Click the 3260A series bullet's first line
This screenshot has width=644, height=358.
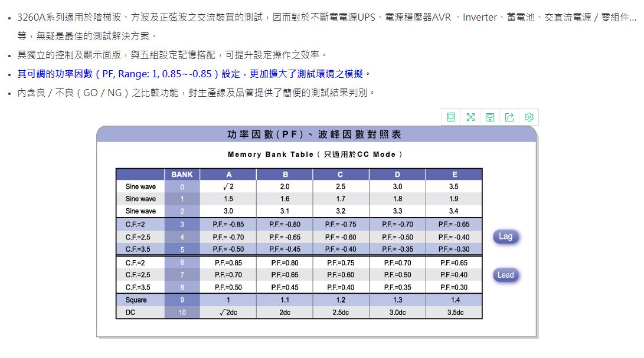327,17
